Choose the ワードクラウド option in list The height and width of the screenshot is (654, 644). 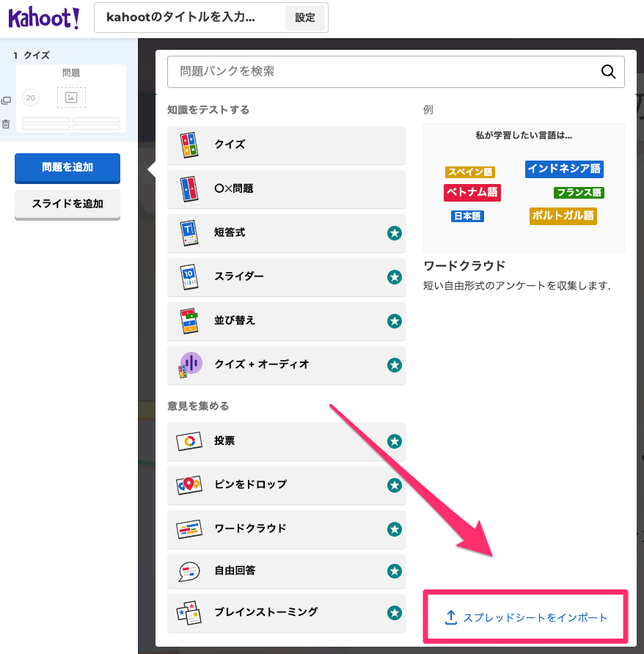[x=286, y=529]
